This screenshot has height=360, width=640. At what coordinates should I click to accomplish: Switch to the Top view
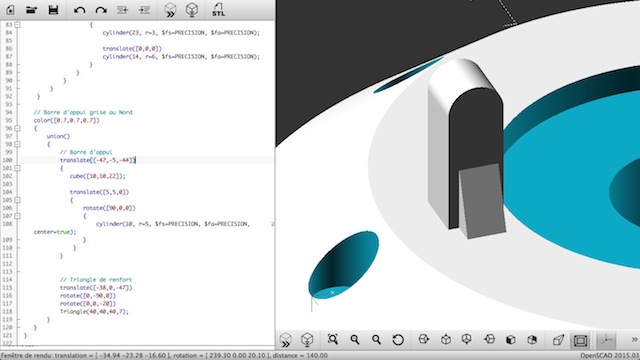tap(446, 339)
